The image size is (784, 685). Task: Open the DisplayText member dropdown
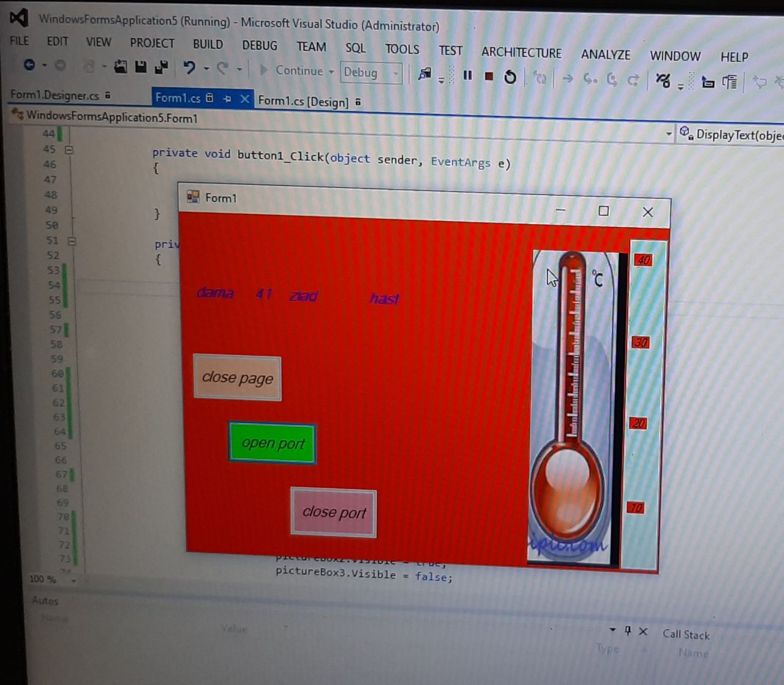coord(731,135)
